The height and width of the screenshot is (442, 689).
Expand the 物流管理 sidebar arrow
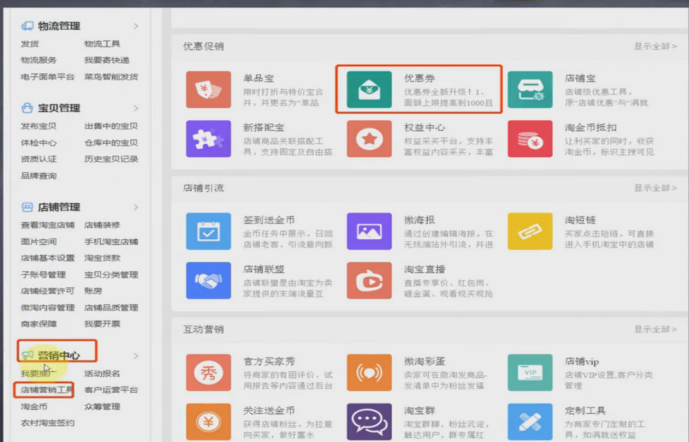click(x=135, y=25)
